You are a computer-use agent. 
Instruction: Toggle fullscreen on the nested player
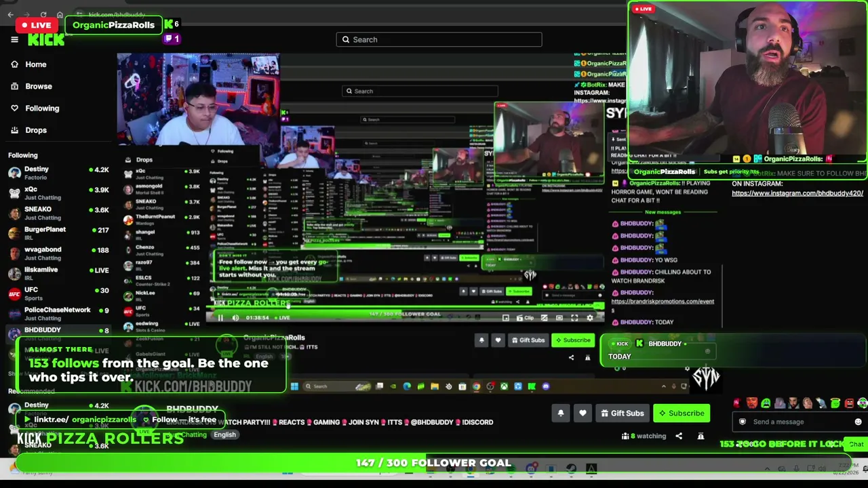(x=574, y=318)
